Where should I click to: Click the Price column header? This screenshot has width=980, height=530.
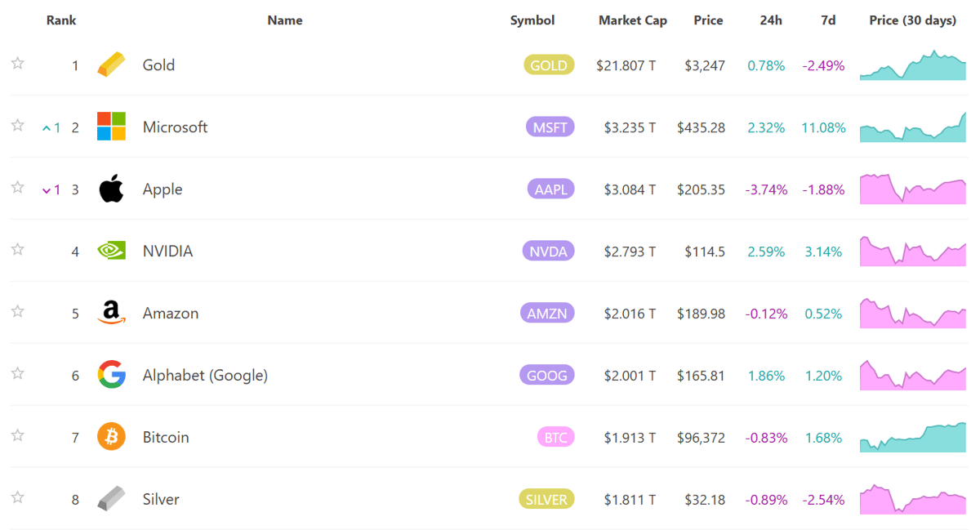pyautogui.click(x=708, y=20)
